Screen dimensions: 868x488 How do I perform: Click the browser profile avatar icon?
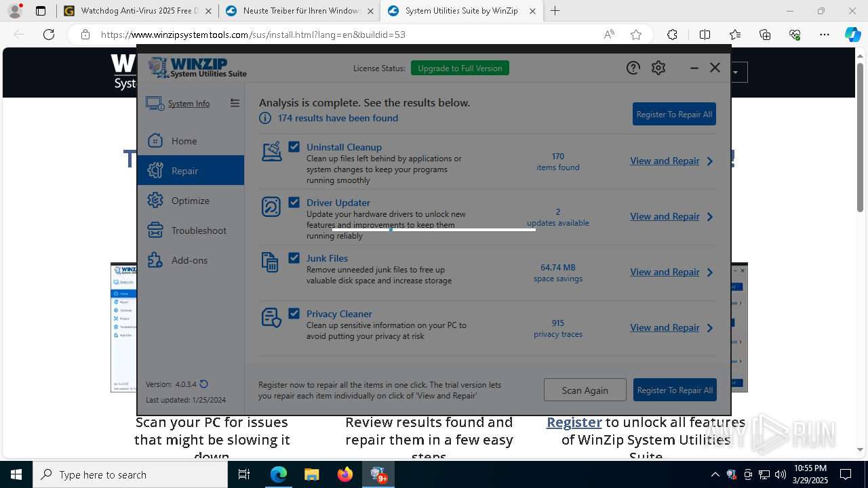pyautogui.click(x=15, y=11)
